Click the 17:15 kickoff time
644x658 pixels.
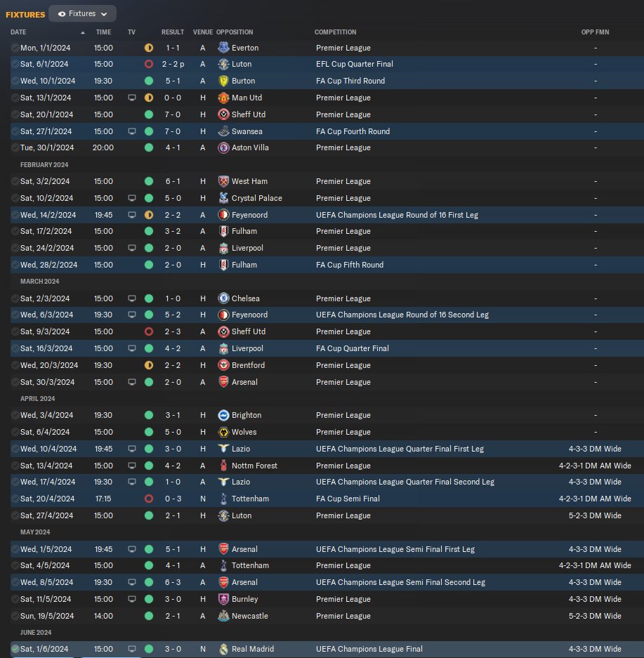tap(103, 499)
